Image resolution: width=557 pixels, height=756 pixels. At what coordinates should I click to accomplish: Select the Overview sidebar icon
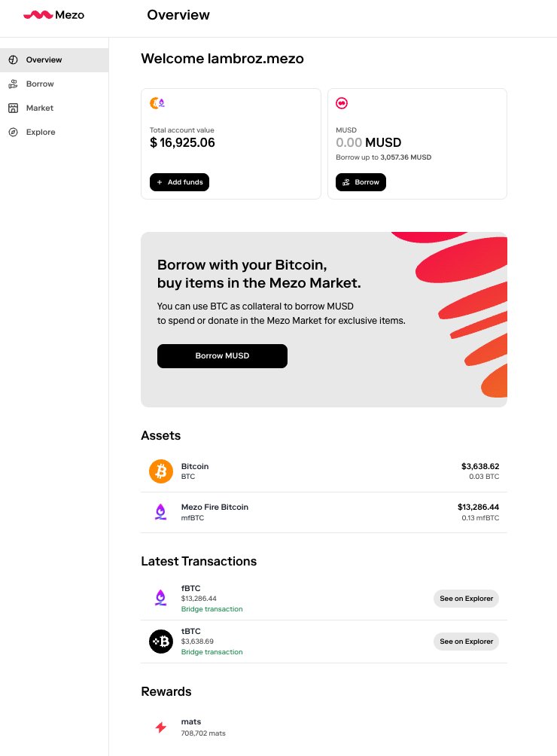tap(14, 59)
